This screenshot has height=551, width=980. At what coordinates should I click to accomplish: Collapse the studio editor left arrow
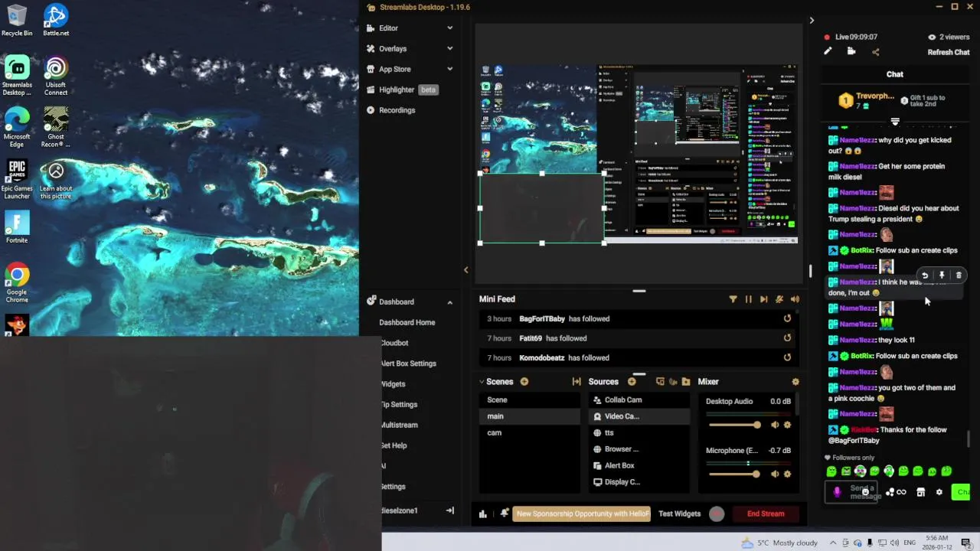tap(465, 269)
